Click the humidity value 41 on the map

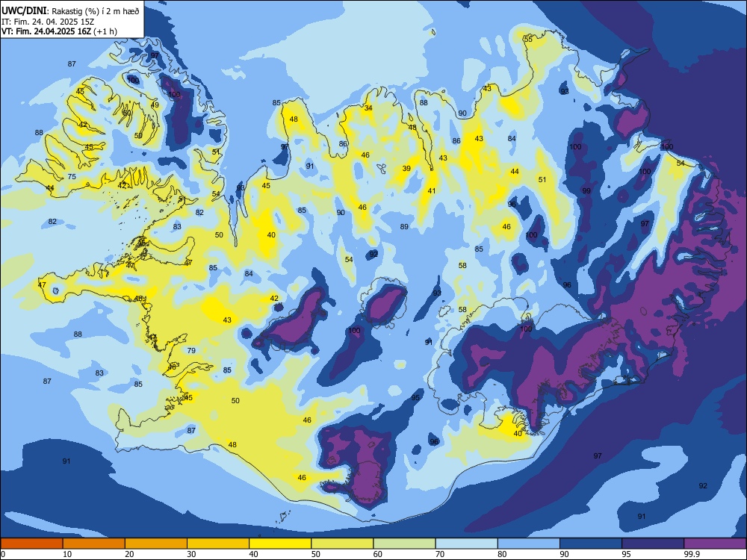432,191
